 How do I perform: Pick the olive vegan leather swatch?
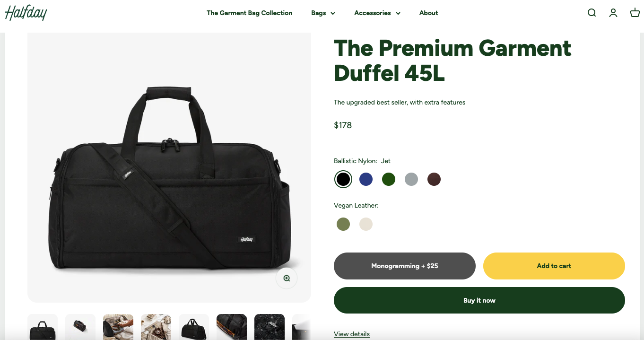343,224
